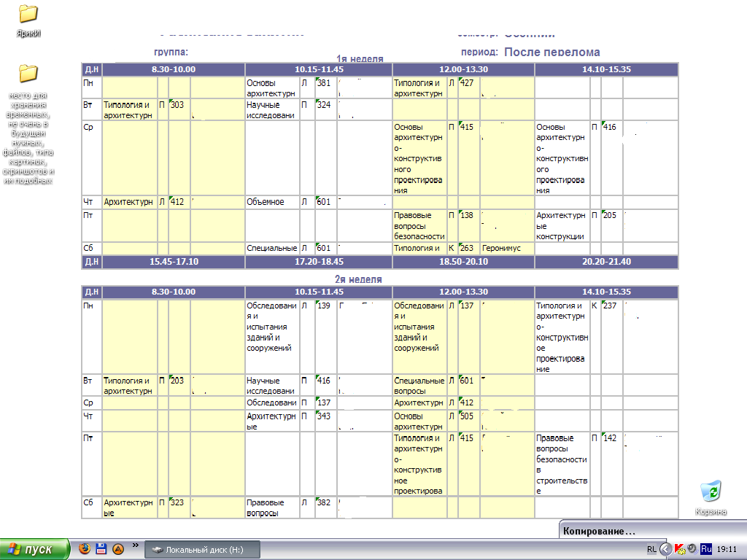Launch Firefox from quick launch
The image size is (747, 560).
tap(85, 549)
